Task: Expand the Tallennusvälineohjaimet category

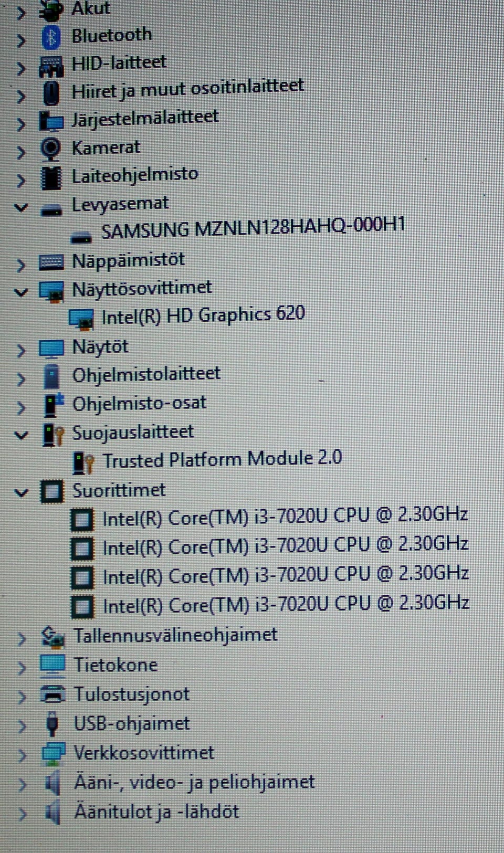Action: pyautogui.click(x=22, y=638)
